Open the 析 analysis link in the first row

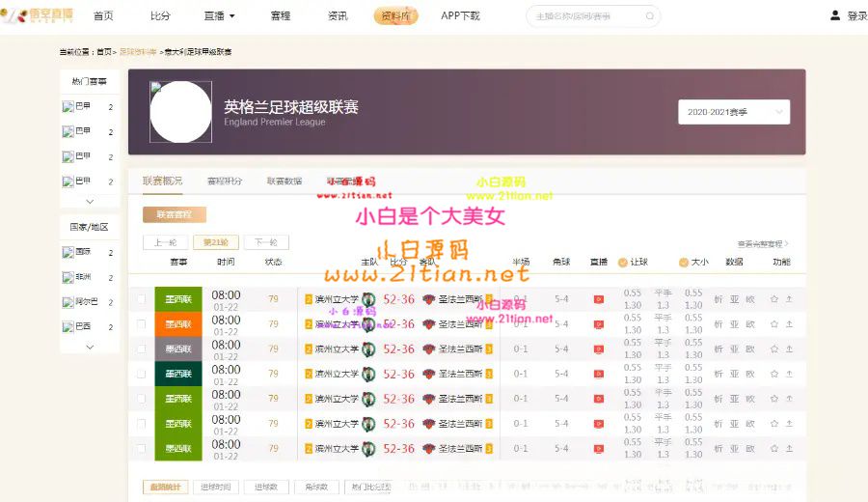(x=718, y=299)
